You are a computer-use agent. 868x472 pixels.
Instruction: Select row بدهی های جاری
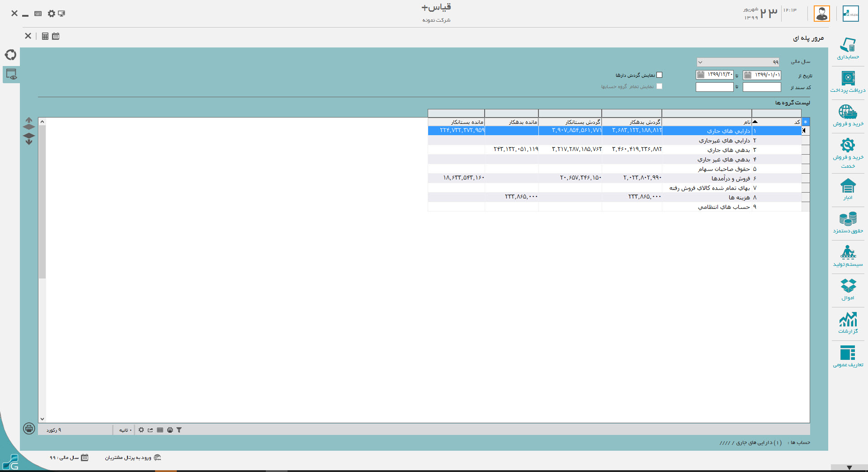(x=615, y=150)
